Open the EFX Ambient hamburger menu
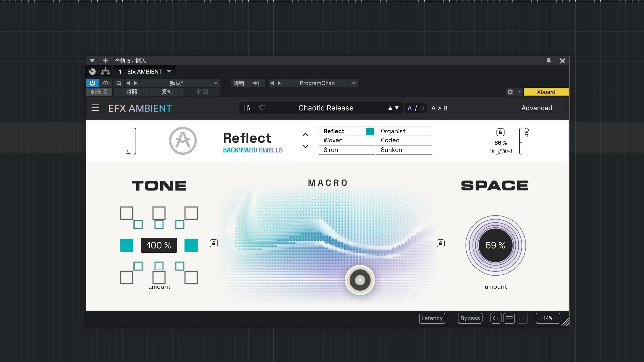 pos(95,108)
